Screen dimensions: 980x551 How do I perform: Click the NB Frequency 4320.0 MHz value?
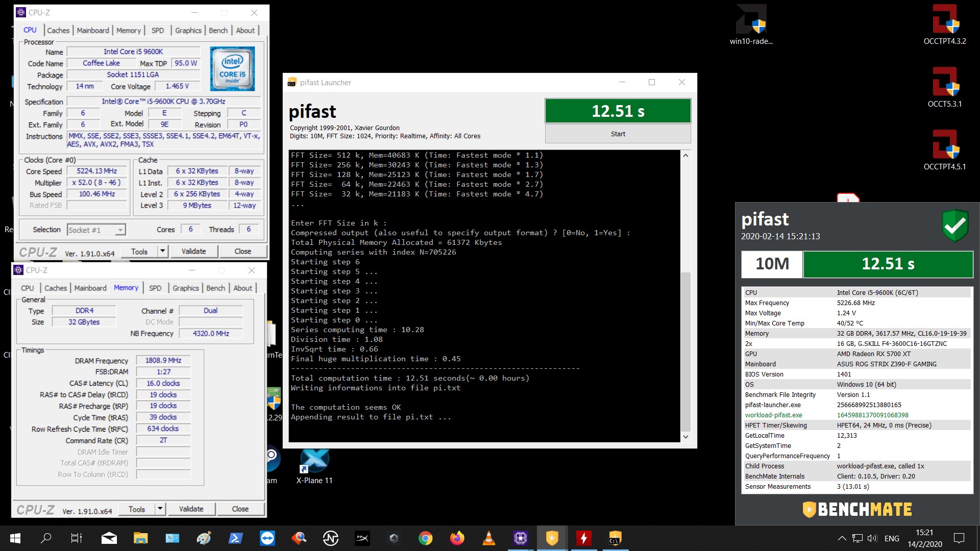click(211, 334)
